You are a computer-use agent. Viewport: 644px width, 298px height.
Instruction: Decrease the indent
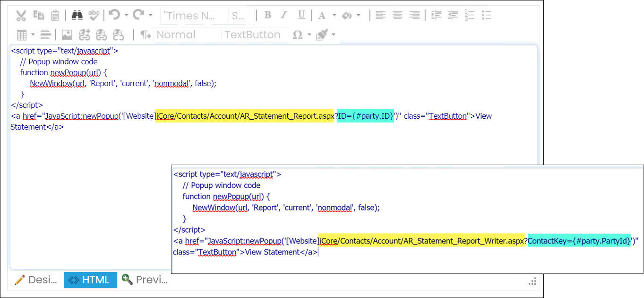(453, 15)
